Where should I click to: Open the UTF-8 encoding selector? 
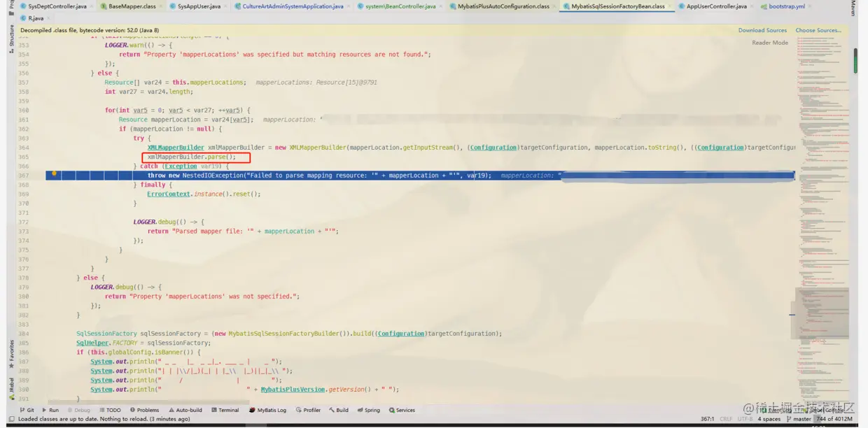point(744,419)
